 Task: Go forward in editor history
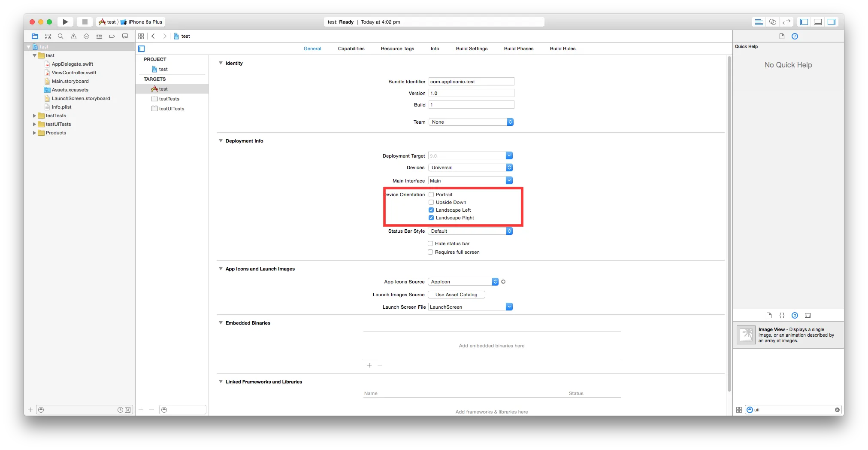pyautogui.click(x=165, y=36)
